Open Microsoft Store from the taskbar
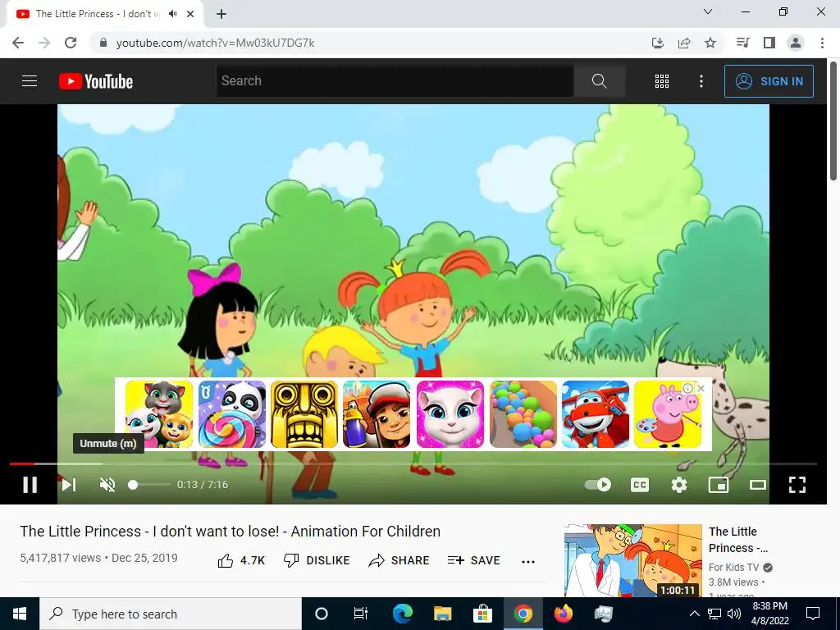 click(x=482, y=614)
